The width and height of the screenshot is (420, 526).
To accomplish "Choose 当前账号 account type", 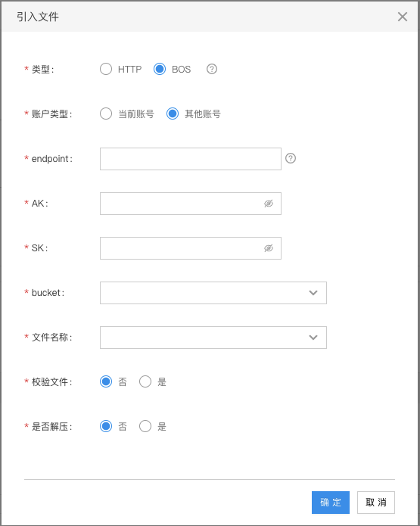I will [106, 114].
